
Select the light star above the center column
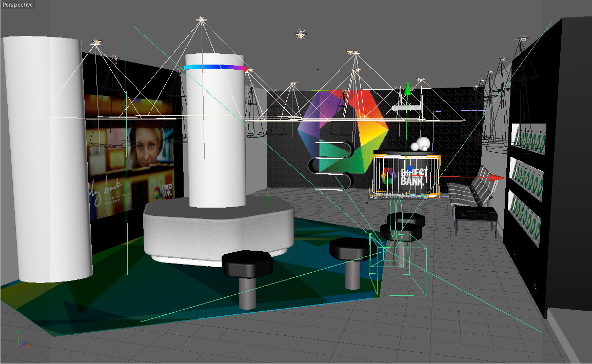[x=201, y=19]
